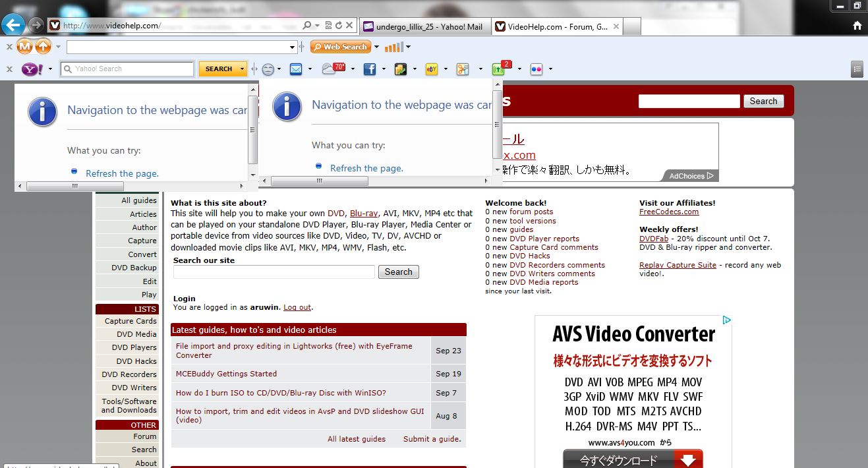Refresh the page using the address bar icon
The image size is (868, 468).
pyautogui.click(x=338, y=26)
